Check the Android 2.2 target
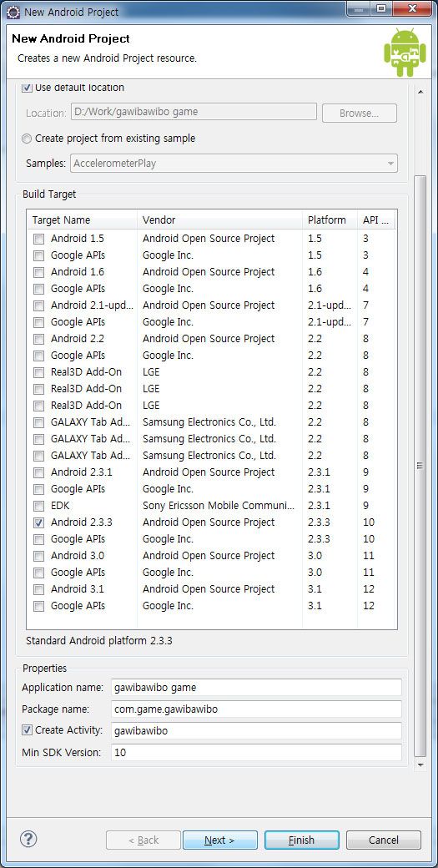438x868 pixels. pyautogui.click(x=38, y=339)
